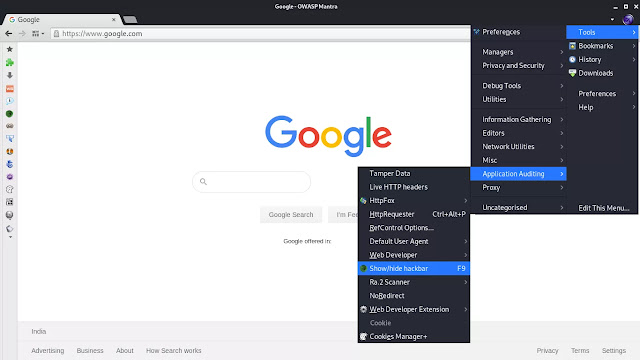Open the Misc menu entry
The image size is (640, 360).
(518, 160)
